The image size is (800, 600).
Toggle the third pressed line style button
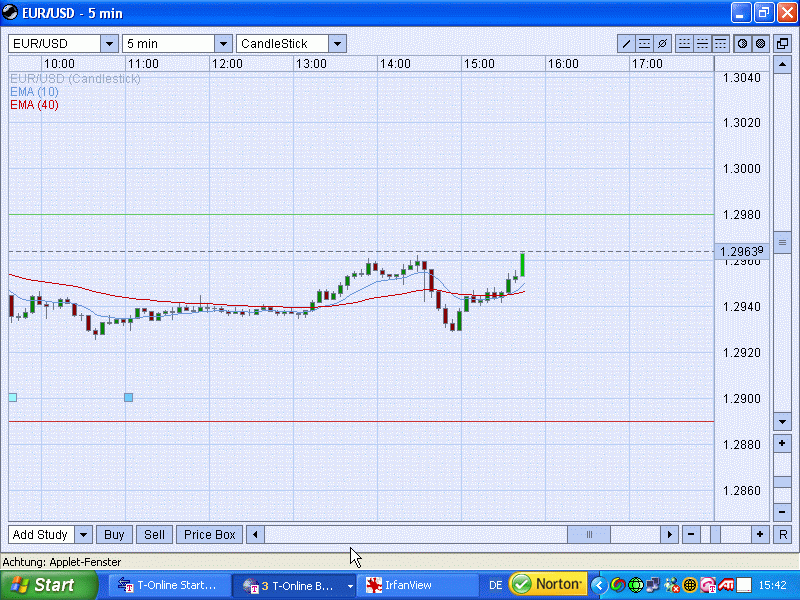point(720,44)
